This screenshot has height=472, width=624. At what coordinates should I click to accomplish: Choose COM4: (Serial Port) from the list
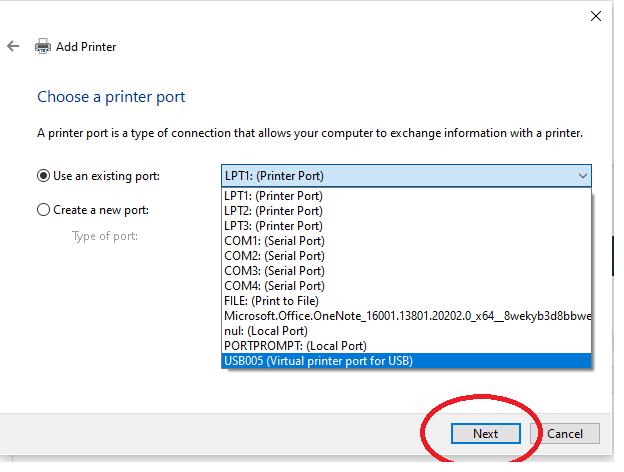coord(274,286)
